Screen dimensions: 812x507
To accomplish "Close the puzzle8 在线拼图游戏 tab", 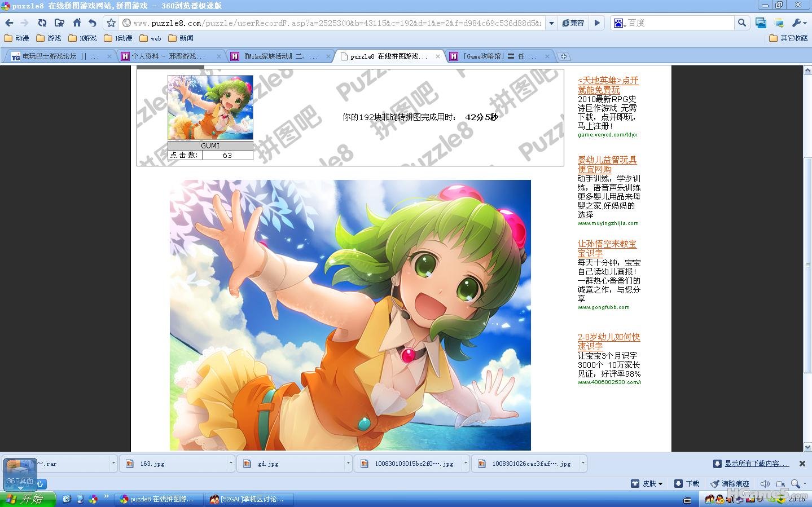I will pyautogui.click(x=438, y=56).
